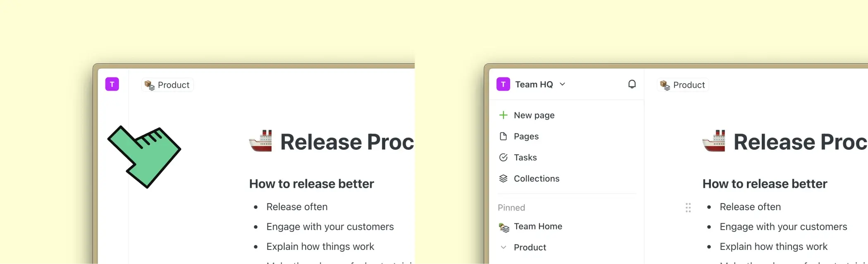Image resolution: width=868 pixels, height=264 pixels.
Task: Open notifications with the bell icon
Action: pyautogui.click(x=632, y=84)
